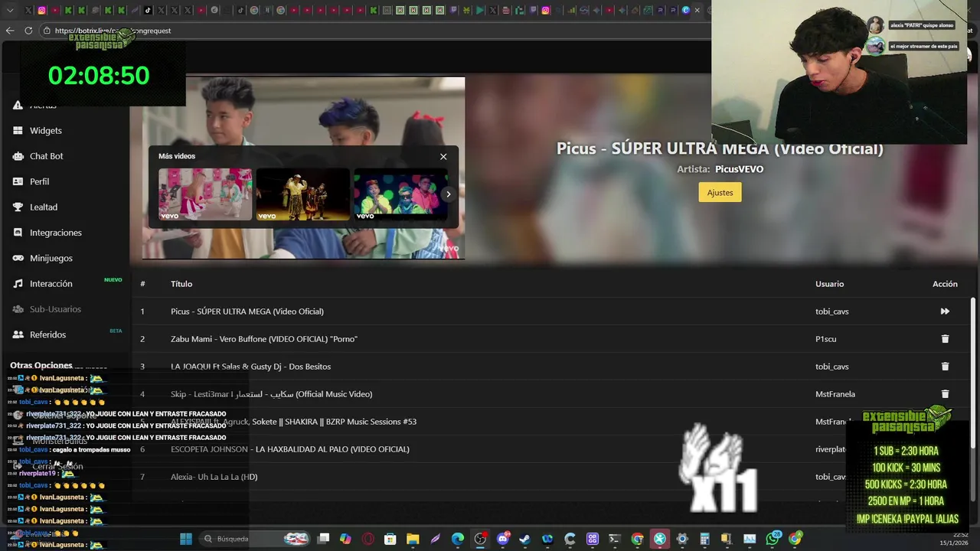
Task: Open Discord from the taskbar
Action: (x=502, y=539)
